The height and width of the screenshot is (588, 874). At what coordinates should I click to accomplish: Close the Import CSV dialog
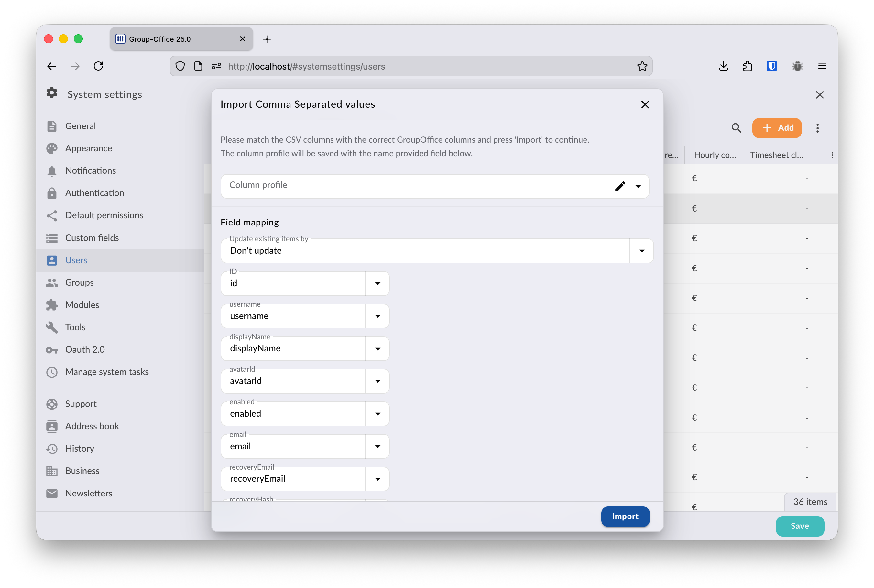coord(645,104)
